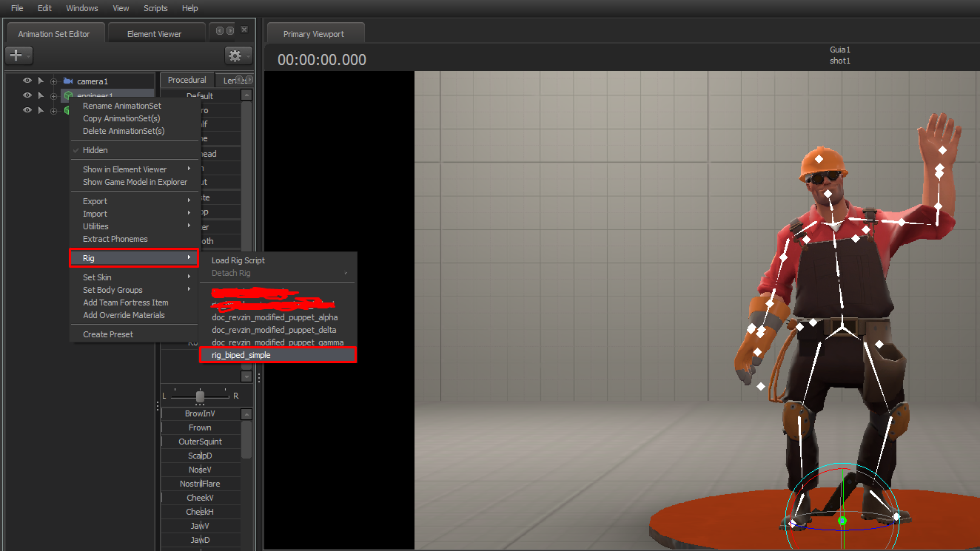
Task: Open the Utilities submenu
Action: (x=134, y=226)
